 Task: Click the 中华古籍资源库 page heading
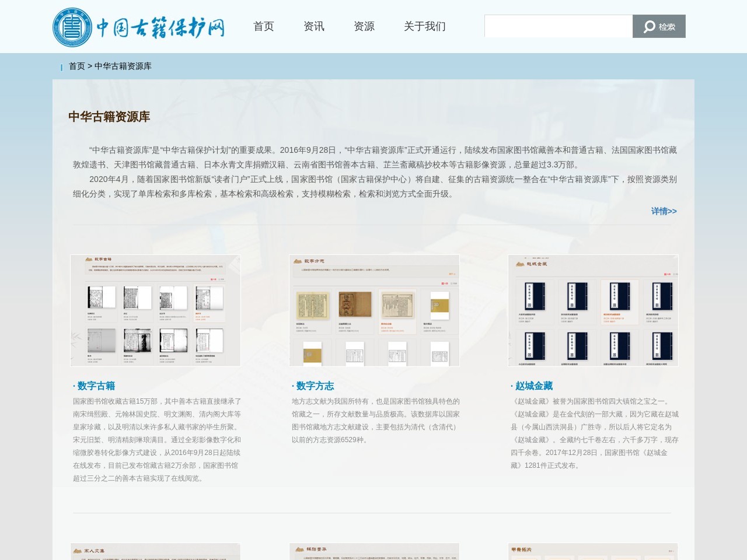[x=109, y=117]
